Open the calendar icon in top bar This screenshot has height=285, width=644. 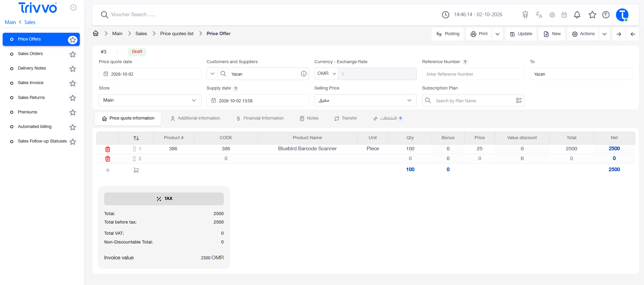(564, 15)
